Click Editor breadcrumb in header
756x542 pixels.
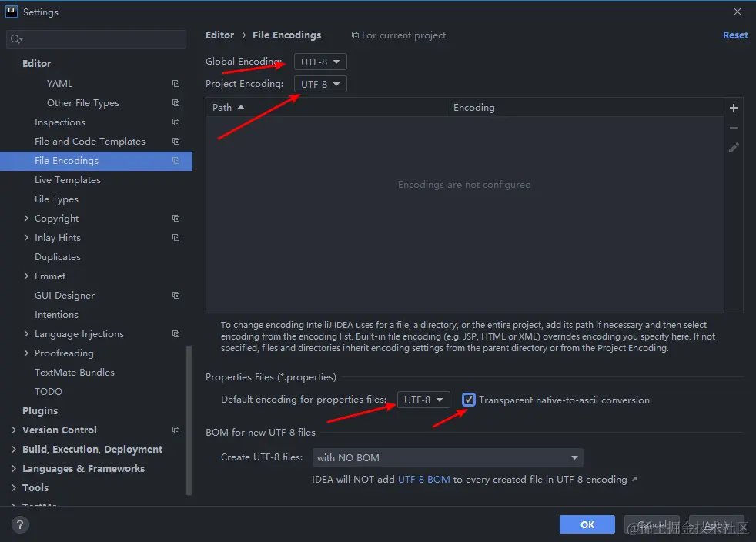click(x=220, y=35)
